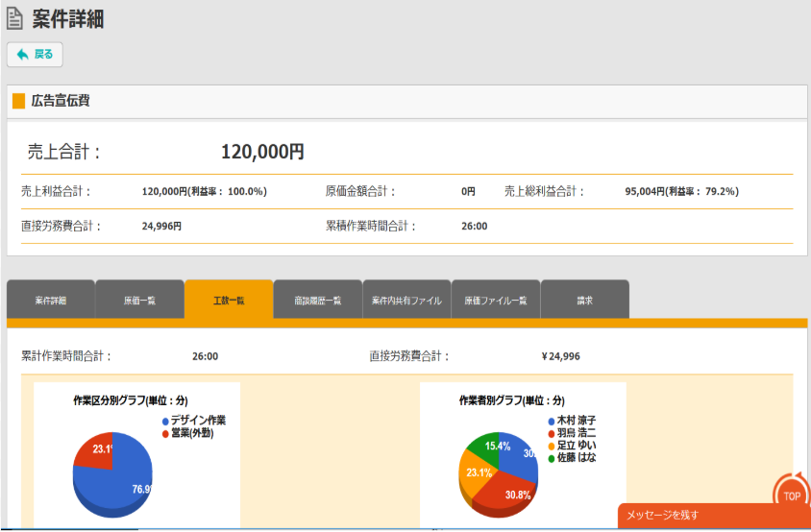
Task: Click orange 足立 ゆい legend dot
Action: click(x=552, y=447)
